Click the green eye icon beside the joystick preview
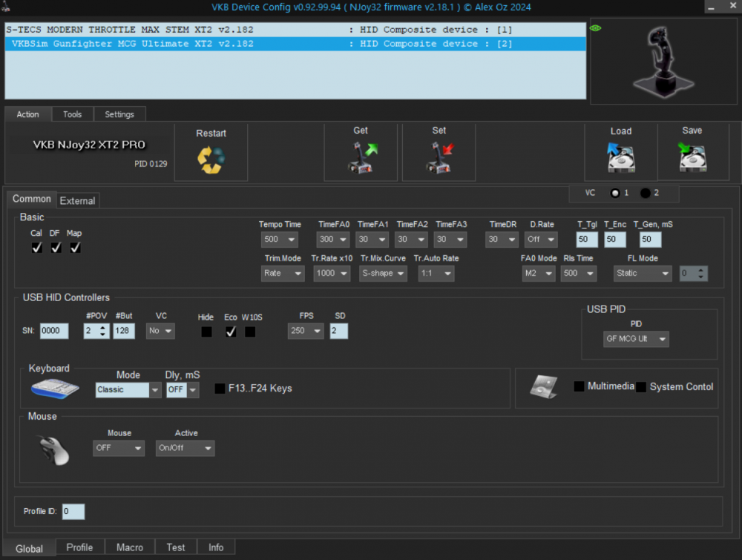 [594, 27]
